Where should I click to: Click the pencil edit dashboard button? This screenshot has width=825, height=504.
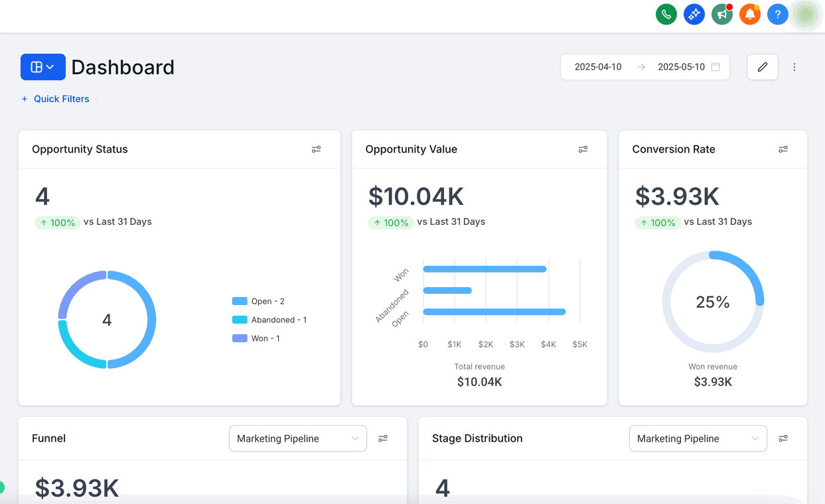pos(763,67)
